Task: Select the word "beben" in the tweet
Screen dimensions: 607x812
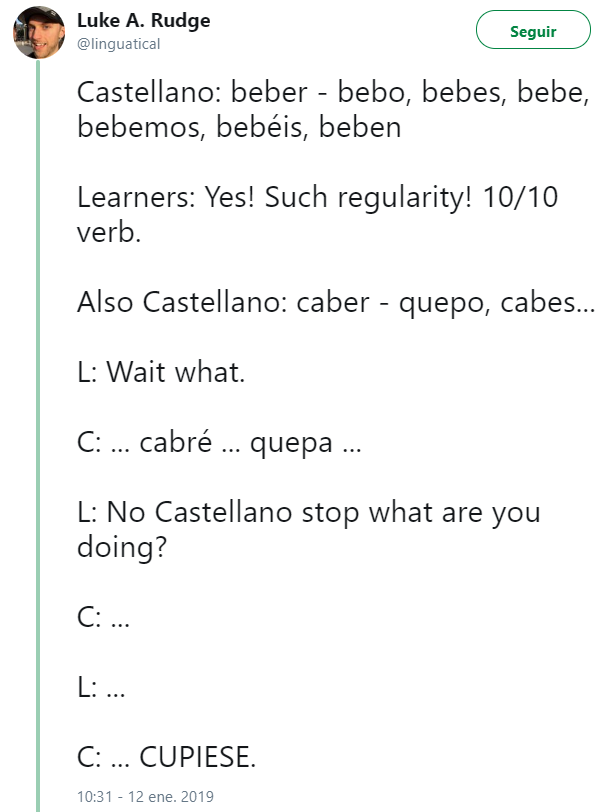Action: (x=360, y=127)
